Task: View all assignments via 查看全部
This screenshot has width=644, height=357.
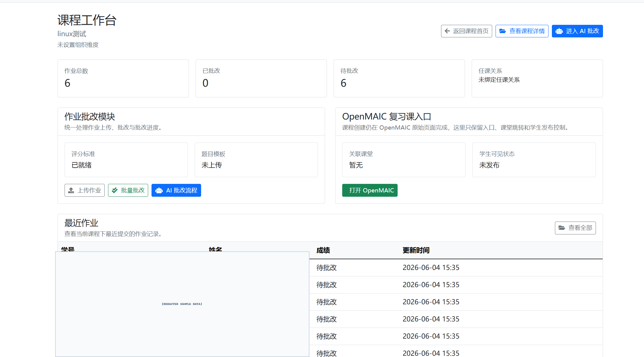Action: [x=575, y=228]
